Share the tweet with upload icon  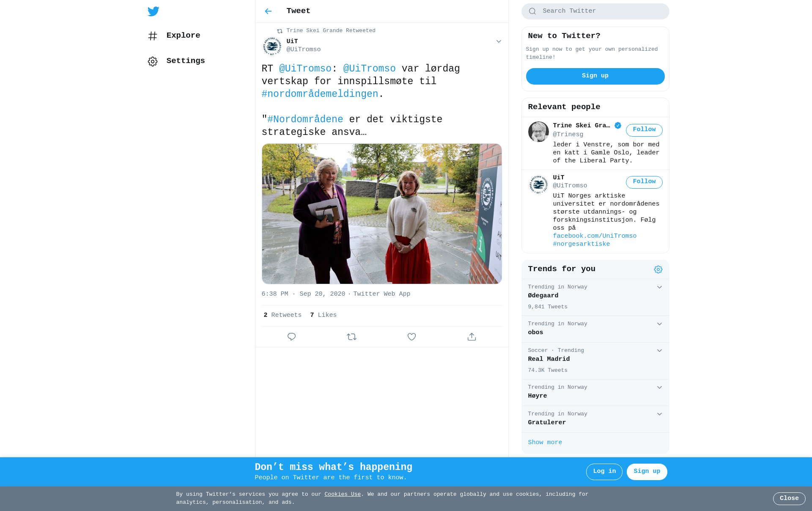click(472, 337)
